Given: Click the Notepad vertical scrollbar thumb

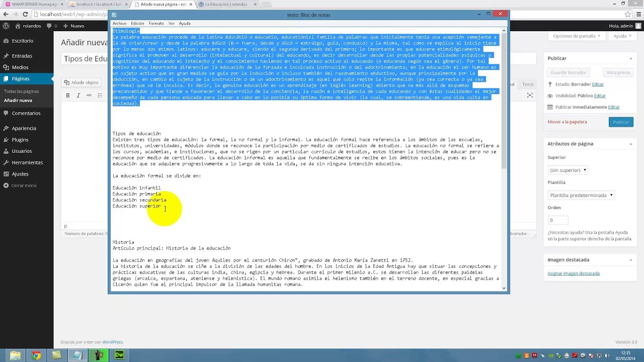Looking at the screenshot, I should [504, 102].
